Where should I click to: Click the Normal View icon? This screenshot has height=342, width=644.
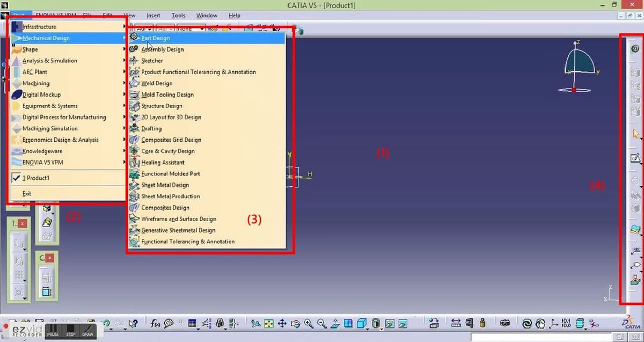point(335,323)
